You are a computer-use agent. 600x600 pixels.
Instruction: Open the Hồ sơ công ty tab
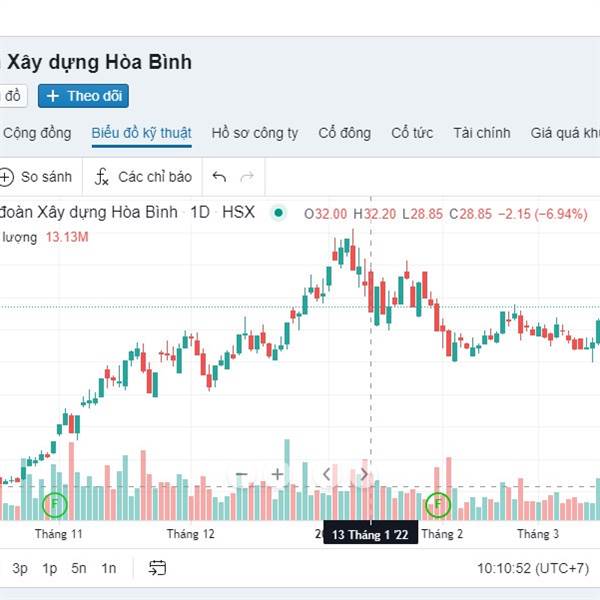pyautogui.click(x=255, y=133)
